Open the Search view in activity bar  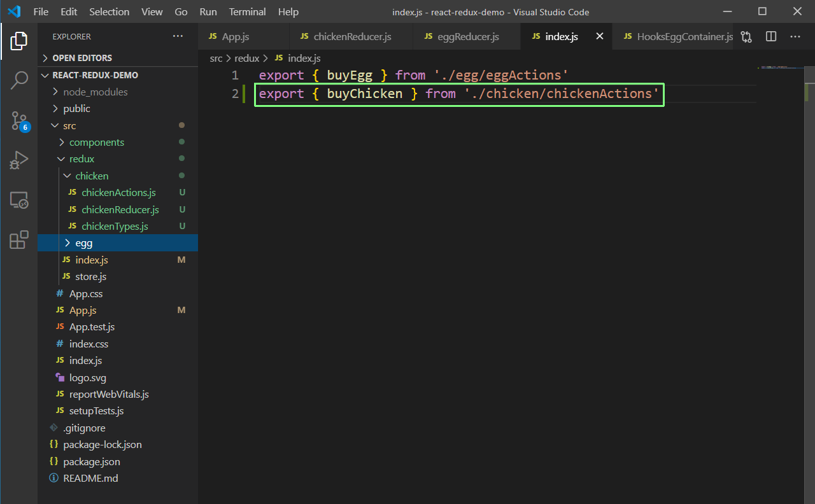tap(18, 81)
